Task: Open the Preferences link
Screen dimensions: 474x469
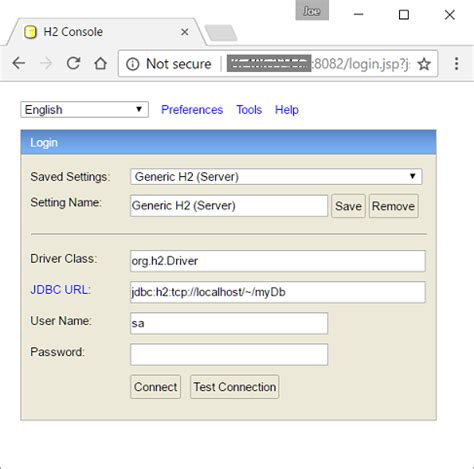Action: pyautogui.click(x=192, y=110)
